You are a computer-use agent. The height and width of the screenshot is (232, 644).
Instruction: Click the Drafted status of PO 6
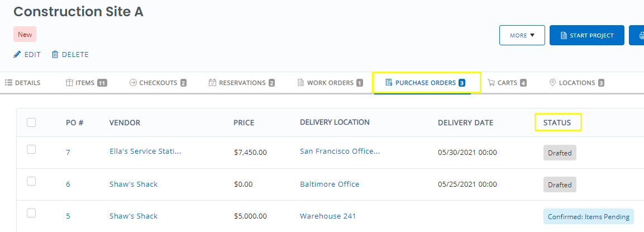tap(560, 184)
